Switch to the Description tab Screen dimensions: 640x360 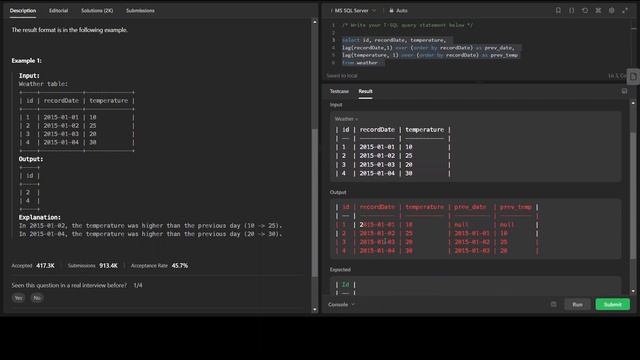(x=23, y=11)
